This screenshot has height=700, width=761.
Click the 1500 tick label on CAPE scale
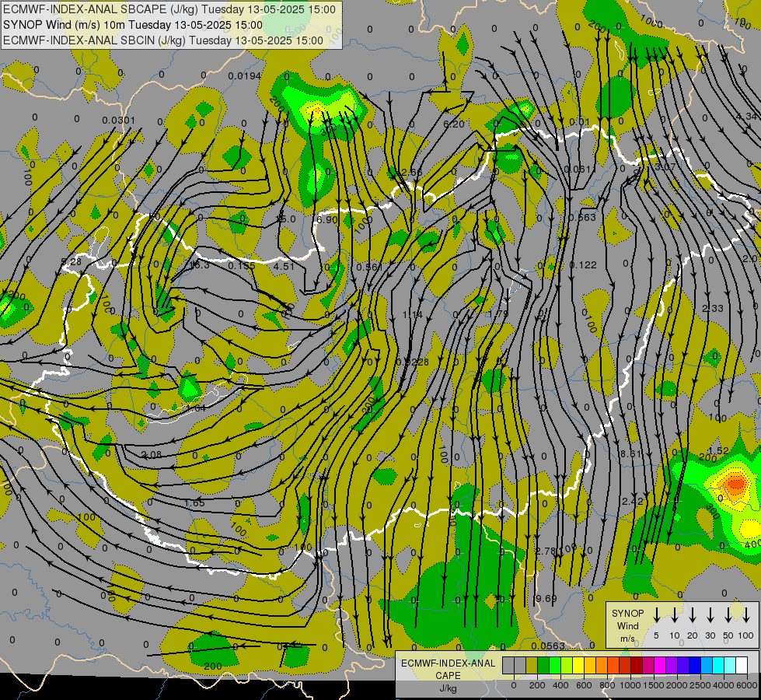(x=653, y=685)
